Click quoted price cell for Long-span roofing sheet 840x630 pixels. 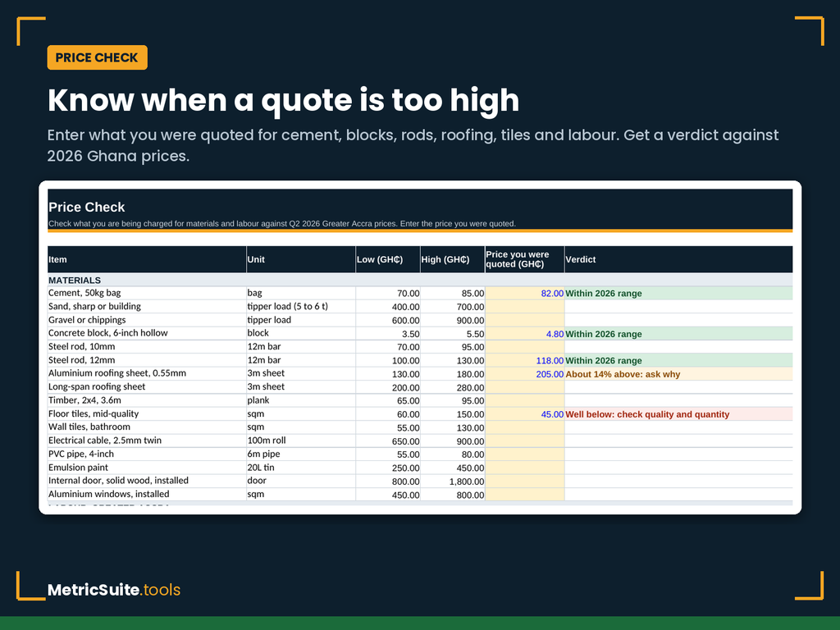point(524,387)
